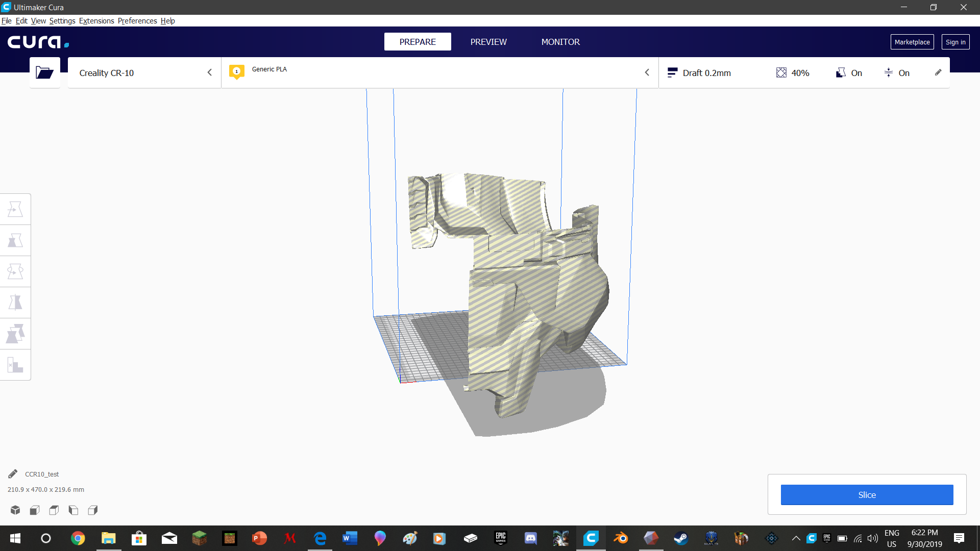Open Discord from the taskbar

click(x=531, y=538)
